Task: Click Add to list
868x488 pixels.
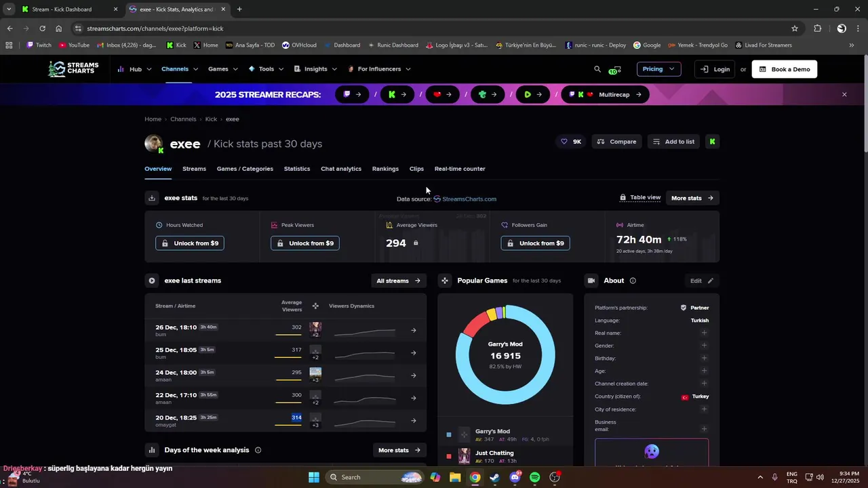Action: pos(674,142)
